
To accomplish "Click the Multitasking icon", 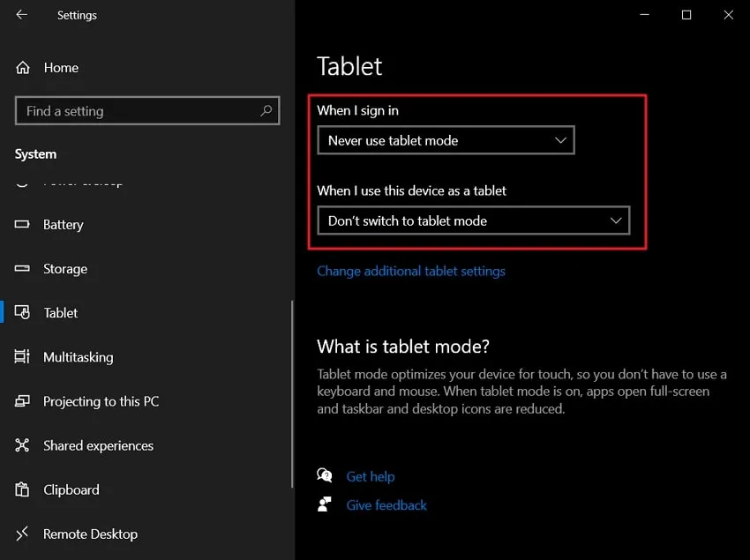I will tap(22, 357).
